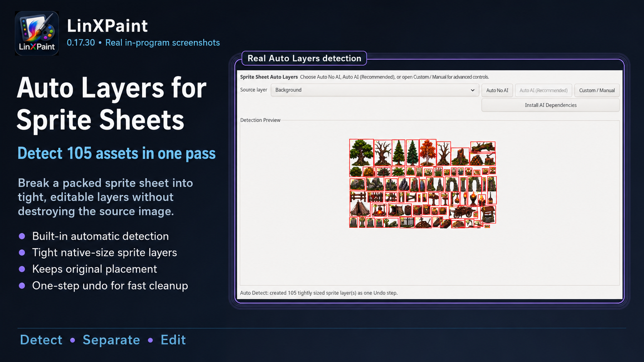Click the instruction sentence starting "Choose Auto No AI"
This screenshot has width=644, height=362.
[394, 77]
